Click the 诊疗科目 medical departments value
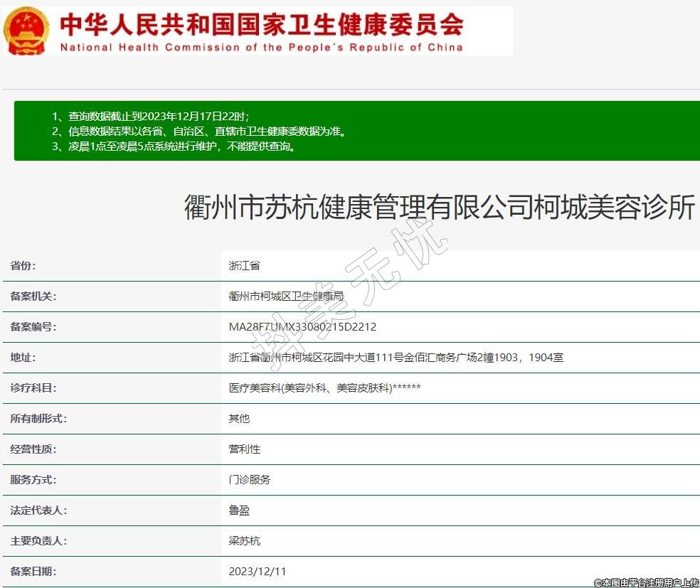This screenshot has height=588, width=700. tap(324, 388)
